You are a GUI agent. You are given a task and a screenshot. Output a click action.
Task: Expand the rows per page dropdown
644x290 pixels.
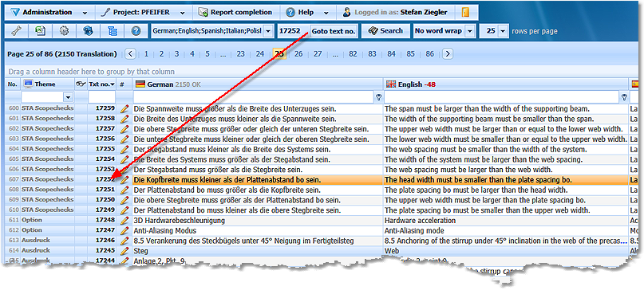(503, 31)
